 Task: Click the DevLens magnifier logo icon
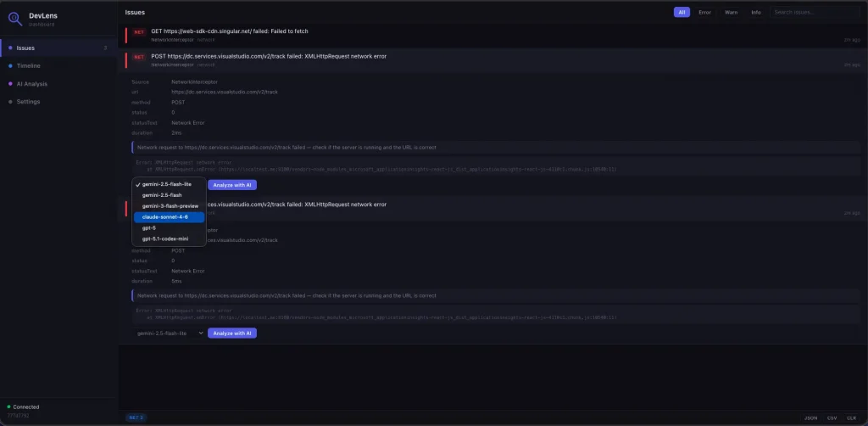point(15,19)
